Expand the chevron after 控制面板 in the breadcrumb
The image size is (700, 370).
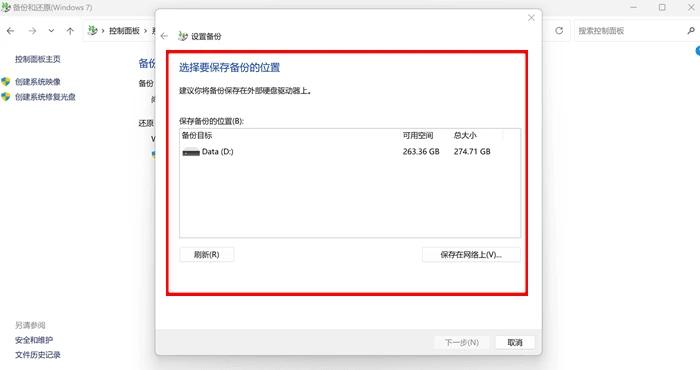146,31
